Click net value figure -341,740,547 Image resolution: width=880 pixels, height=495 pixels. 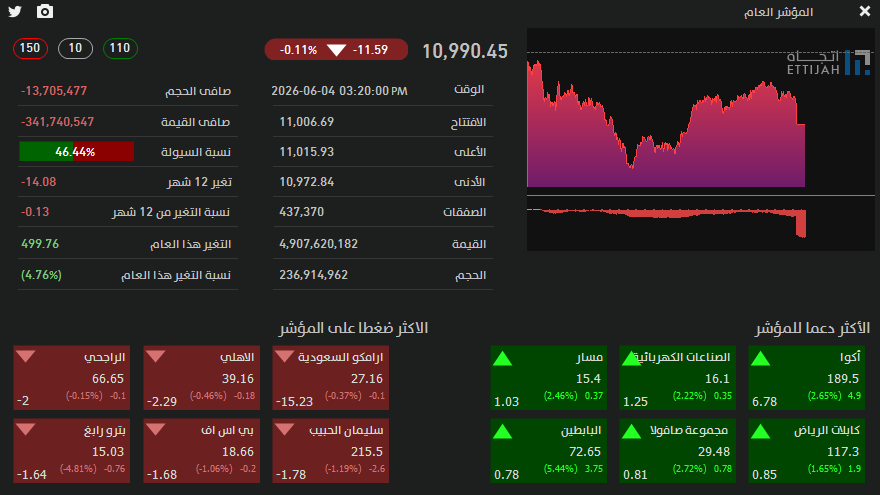click(57, 122)
